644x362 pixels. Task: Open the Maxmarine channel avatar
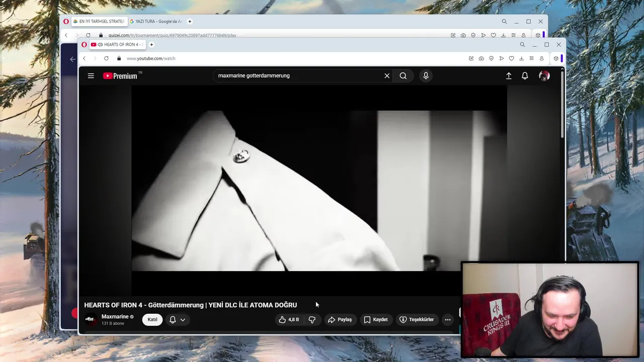pyautogui.click(x=91, y=319)
